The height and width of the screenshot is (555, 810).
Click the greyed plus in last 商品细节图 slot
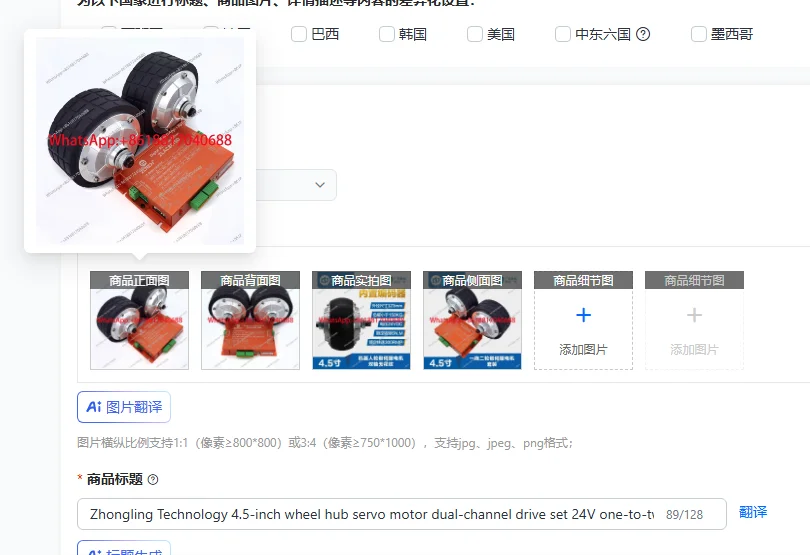tap(694, 315)
